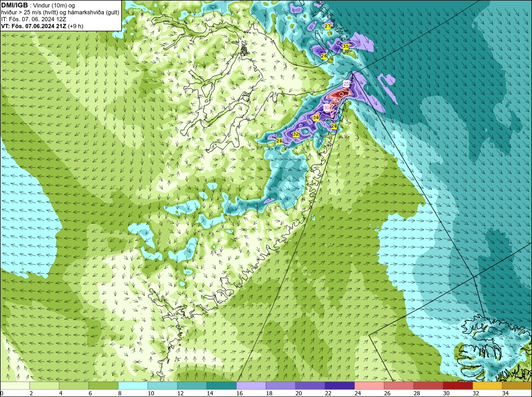
Task: Click the yellow max gust label 26
Action: (x=323, y=56)
